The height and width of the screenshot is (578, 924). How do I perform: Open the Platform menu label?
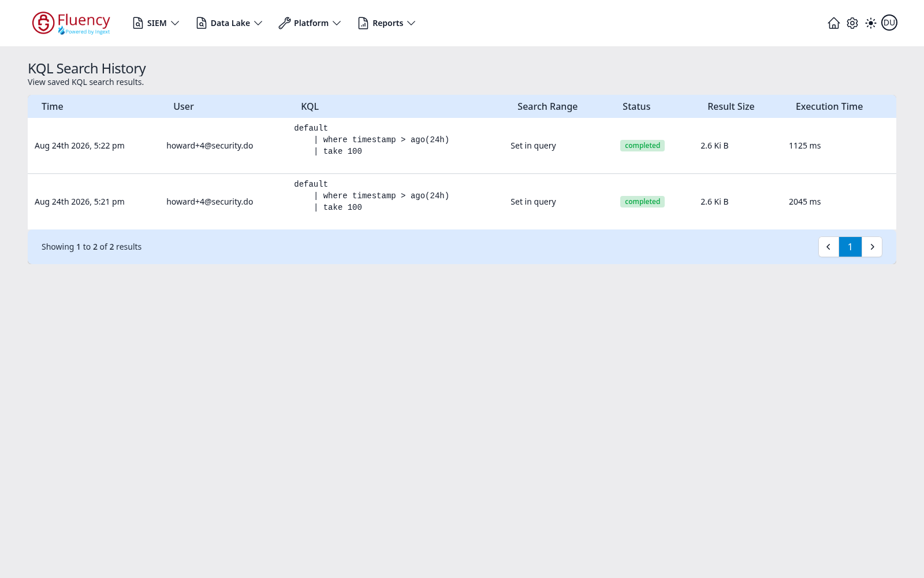(x=311, y=23)
